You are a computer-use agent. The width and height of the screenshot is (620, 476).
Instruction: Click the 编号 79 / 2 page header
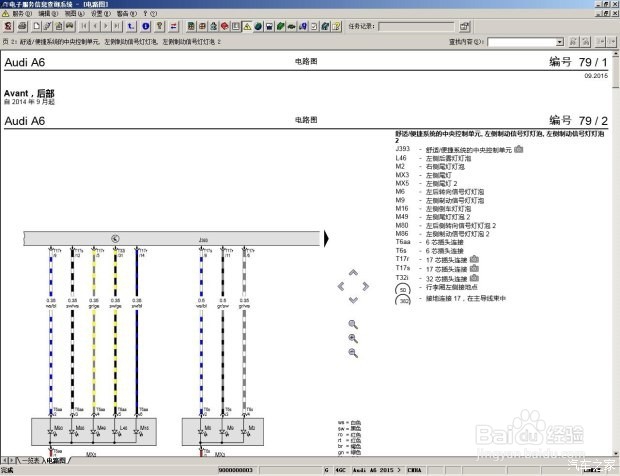coord(578,121)
